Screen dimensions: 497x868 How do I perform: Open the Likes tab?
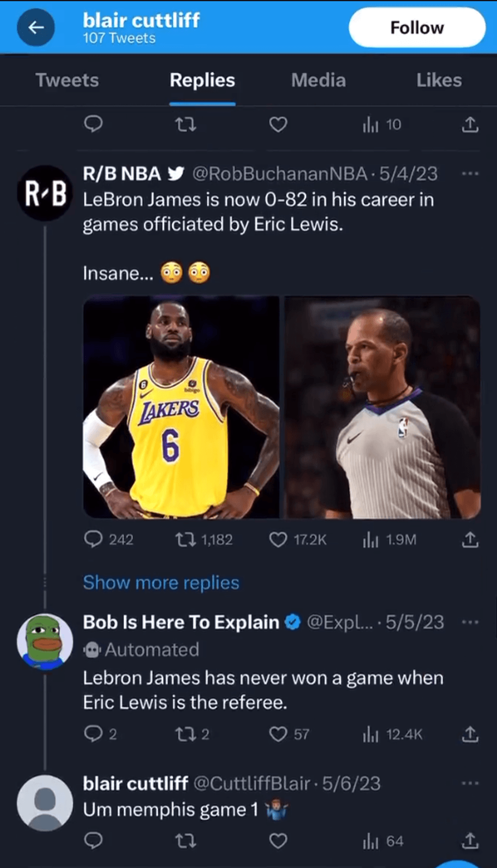(x=439, y=80)
